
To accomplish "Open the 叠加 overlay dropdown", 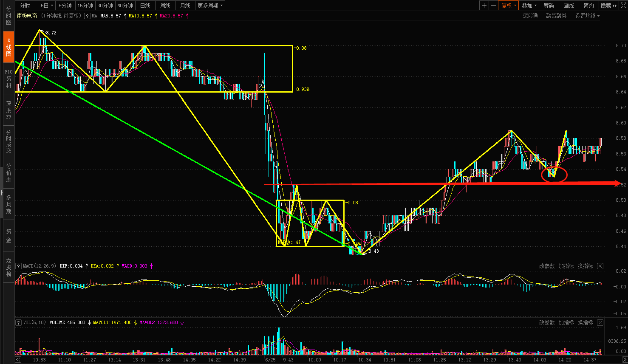I will click(529, 6).
